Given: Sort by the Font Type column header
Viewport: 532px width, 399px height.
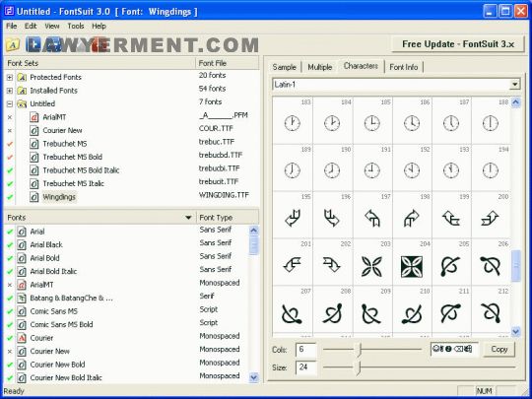Looking at the screenshot, I should pos(228,218).
